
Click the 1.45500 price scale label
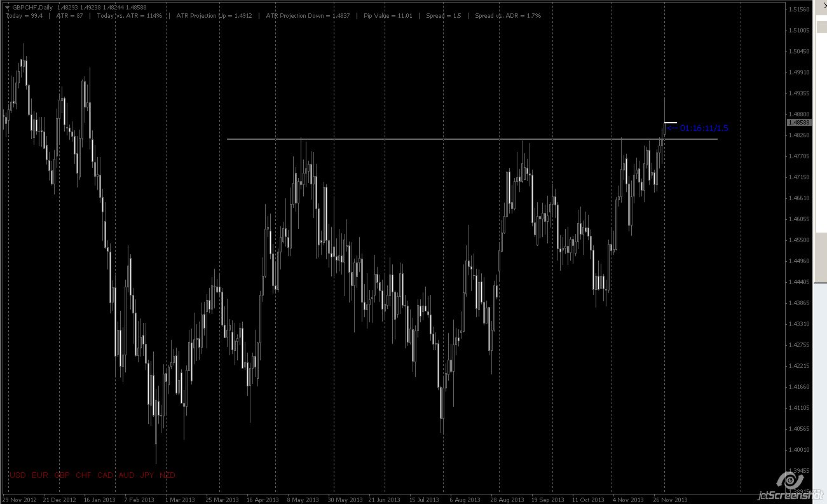pyautogui.click(x=798, y=240)
